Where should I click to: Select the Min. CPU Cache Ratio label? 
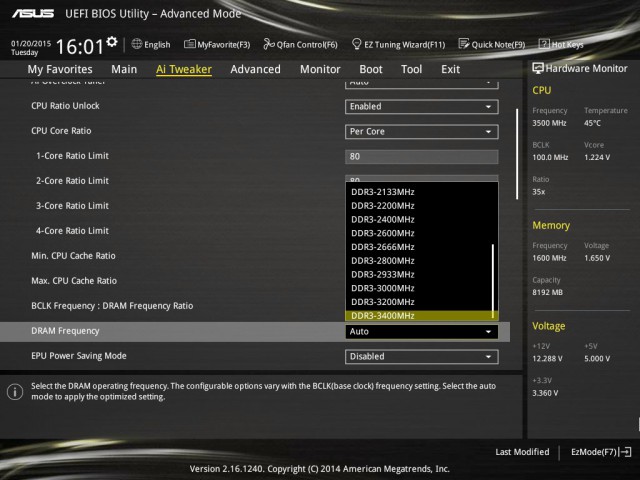pos(73,256)
